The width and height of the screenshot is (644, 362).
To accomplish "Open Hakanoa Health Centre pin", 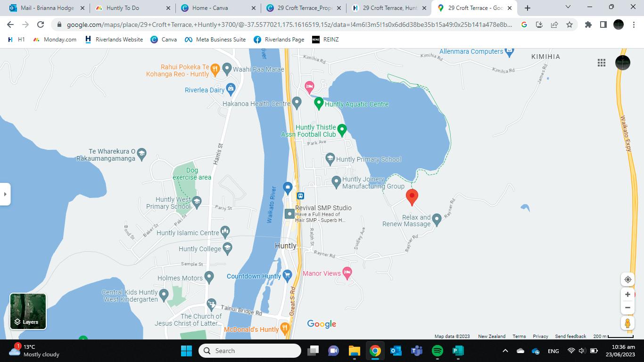I will (297, 102).
